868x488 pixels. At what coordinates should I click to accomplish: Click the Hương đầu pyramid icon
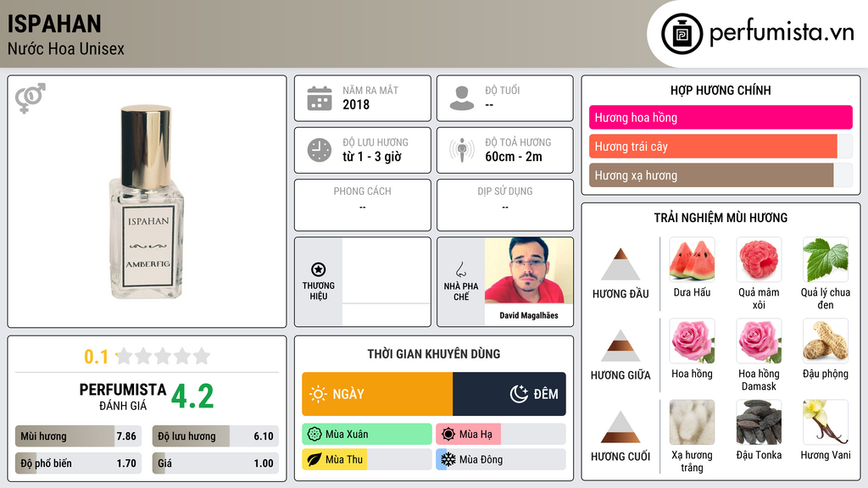coord(620,264)
